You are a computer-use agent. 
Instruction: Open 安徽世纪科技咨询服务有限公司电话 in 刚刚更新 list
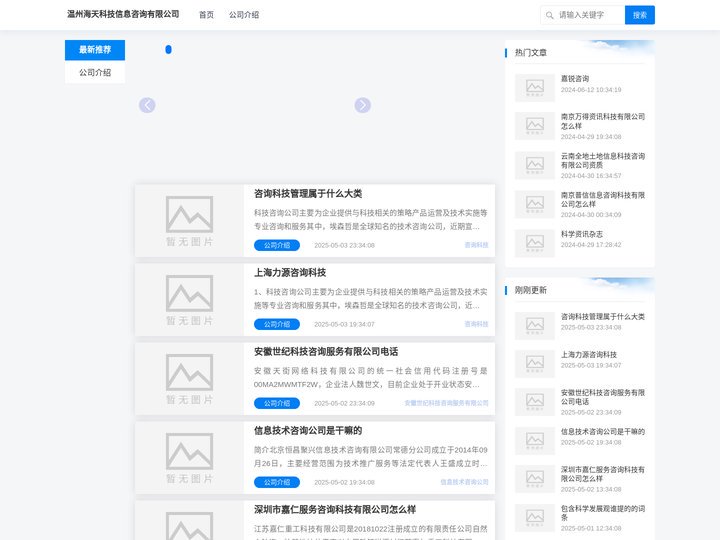point(602,397)
